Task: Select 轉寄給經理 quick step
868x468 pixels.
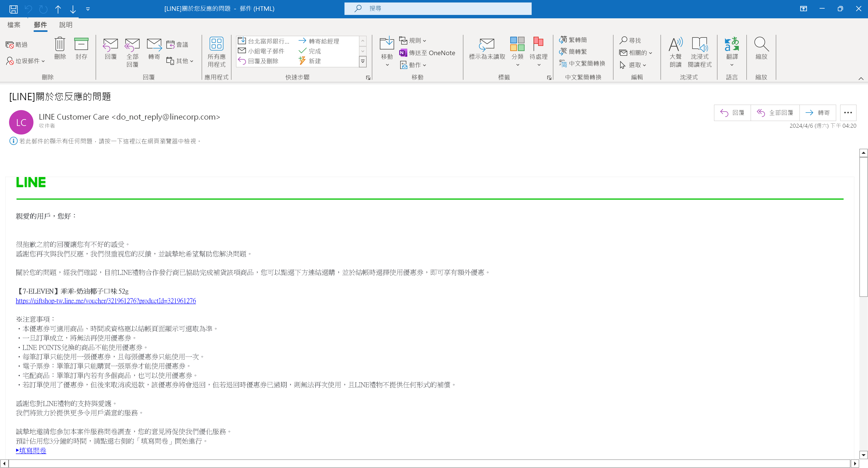Action: pos(319,41)
